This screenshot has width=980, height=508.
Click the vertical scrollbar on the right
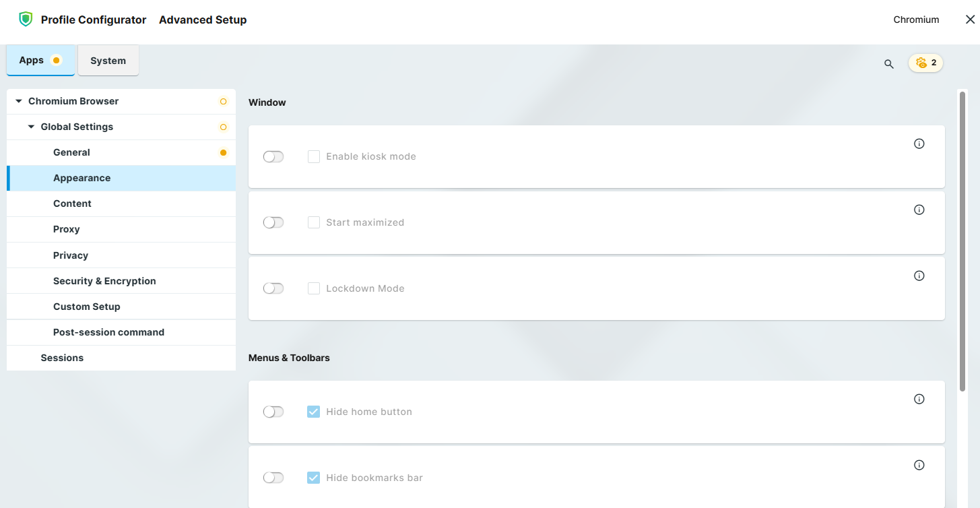(x=962, y=236)
